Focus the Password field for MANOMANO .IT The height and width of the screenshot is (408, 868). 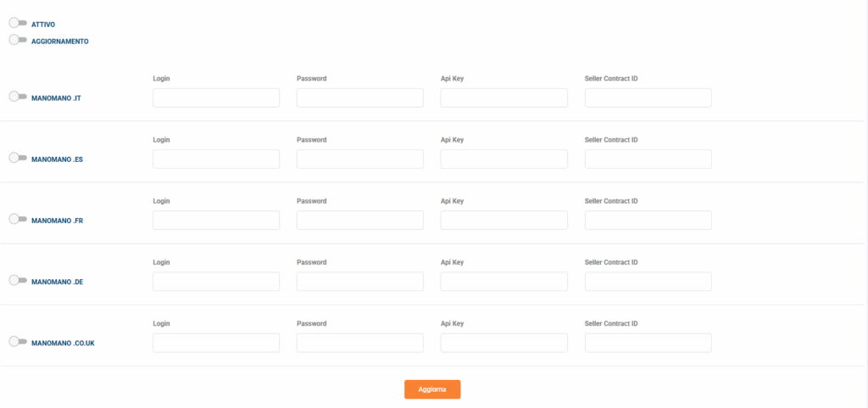[x=360, y=98]
